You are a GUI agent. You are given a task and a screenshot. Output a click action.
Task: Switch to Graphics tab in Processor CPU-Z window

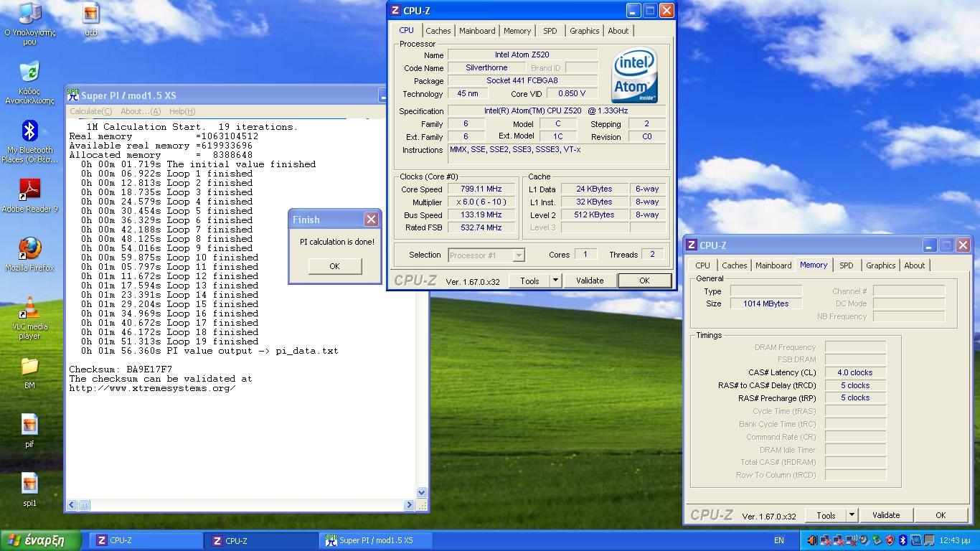coord(585,31)
